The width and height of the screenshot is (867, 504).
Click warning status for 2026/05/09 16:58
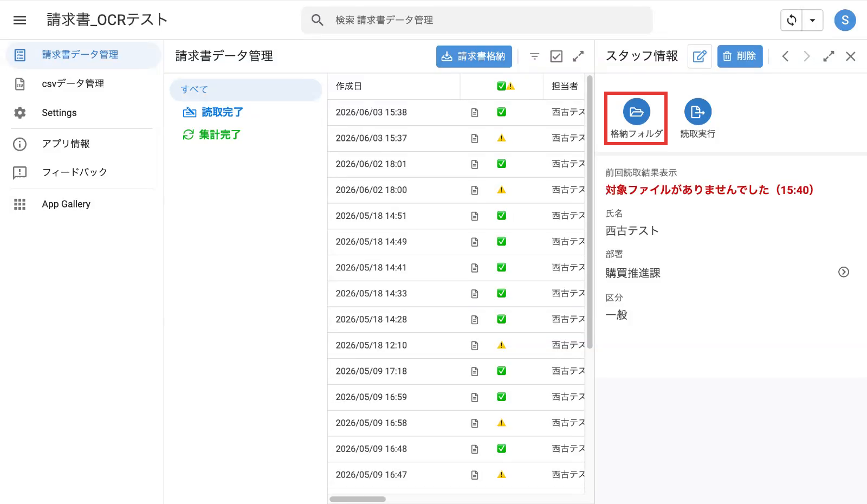[x=502, y=423]
